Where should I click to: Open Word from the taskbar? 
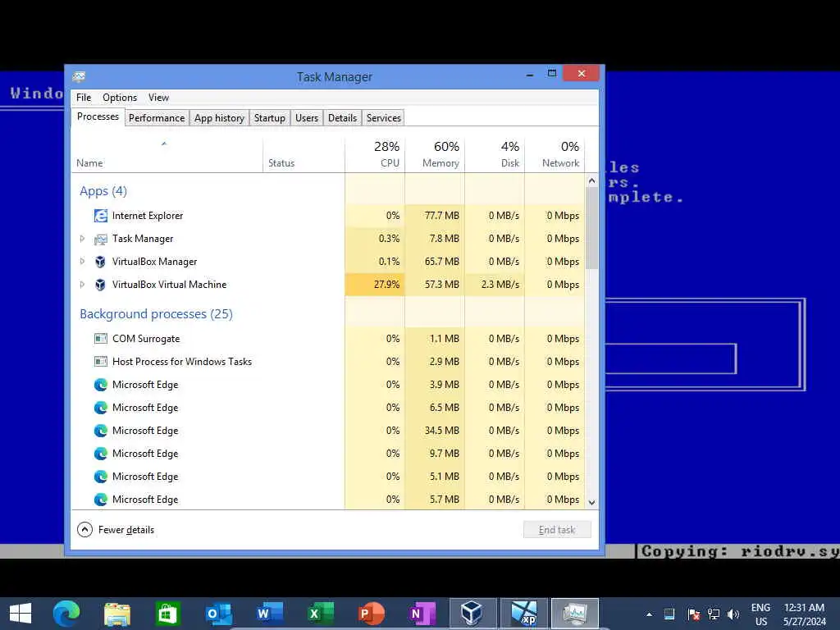click(x=269, y=614)
